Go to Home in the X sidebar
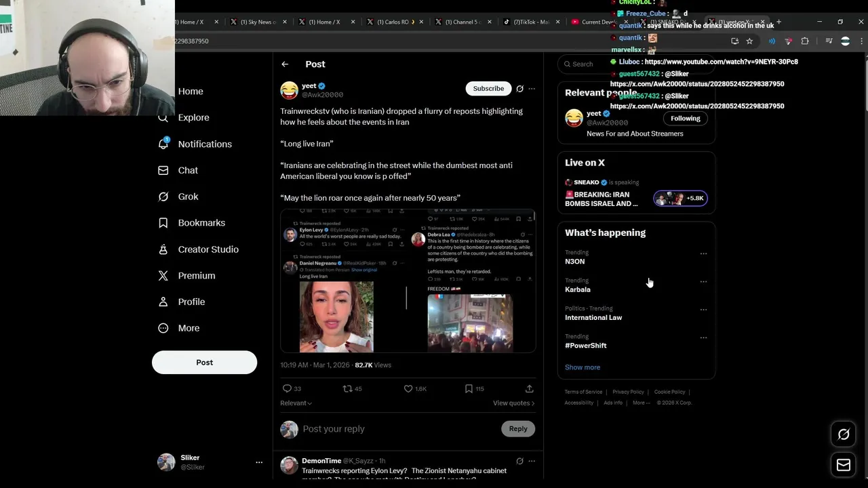868x488 pixels. [x=190, y=91]
